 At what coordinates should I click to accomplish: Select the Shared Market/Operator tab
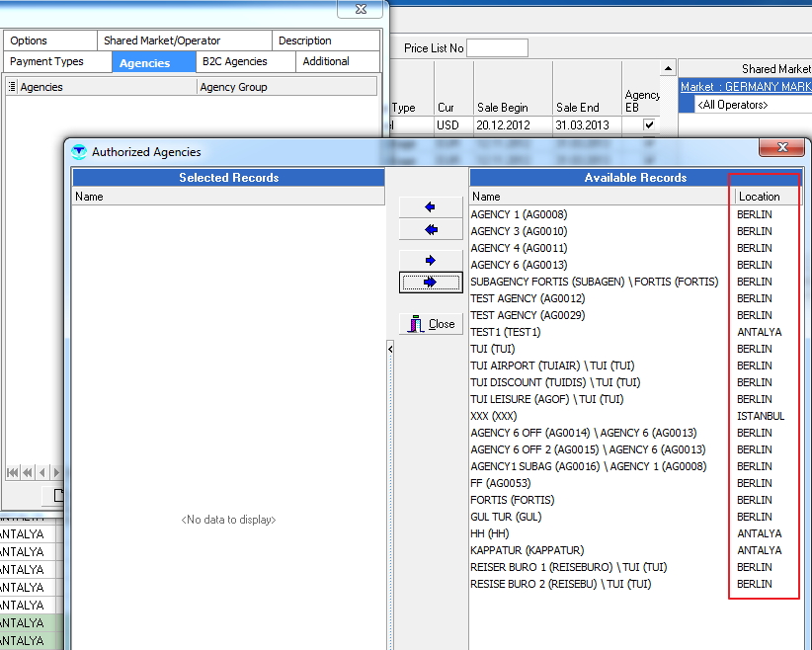[162, 41]
